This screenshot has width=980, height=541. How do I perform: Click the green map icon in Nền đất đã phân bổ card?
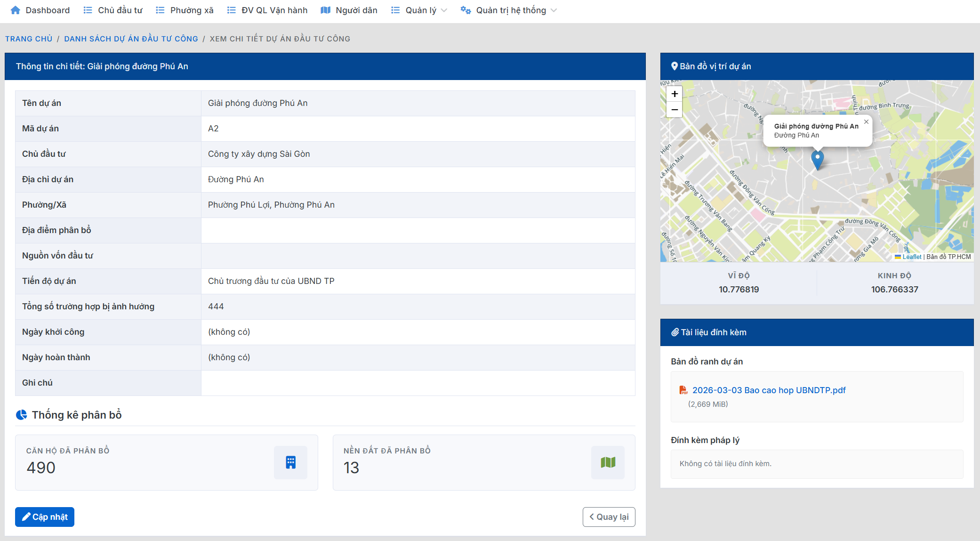click(608, 462)
